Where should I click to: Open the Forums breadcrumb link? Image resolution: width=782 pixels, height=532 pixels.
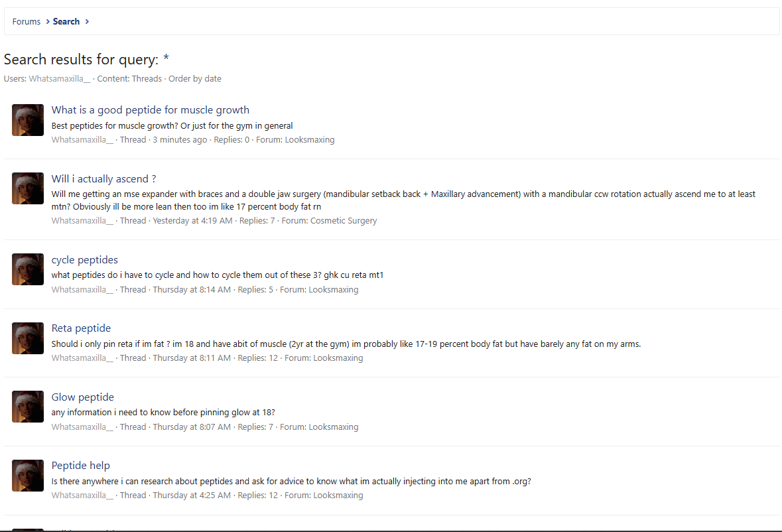(27, 22)
